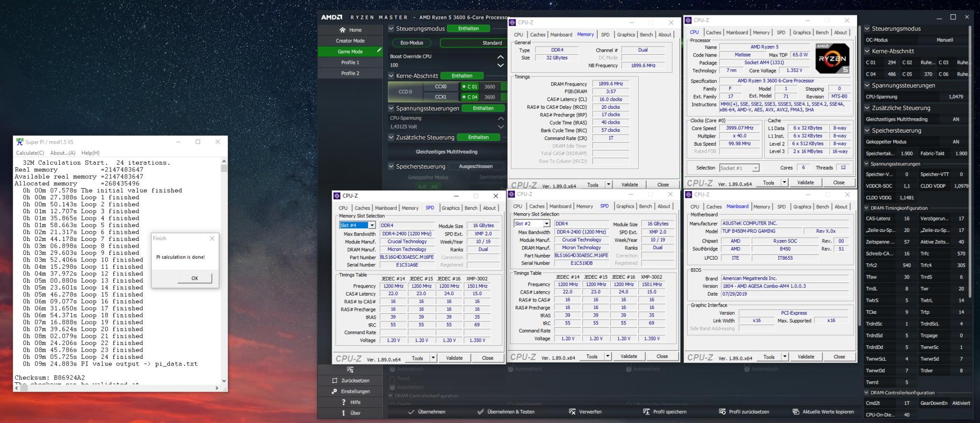Toggle core C 04 in CCX1 row
980x423 pixels.
(x=470, y=97)
